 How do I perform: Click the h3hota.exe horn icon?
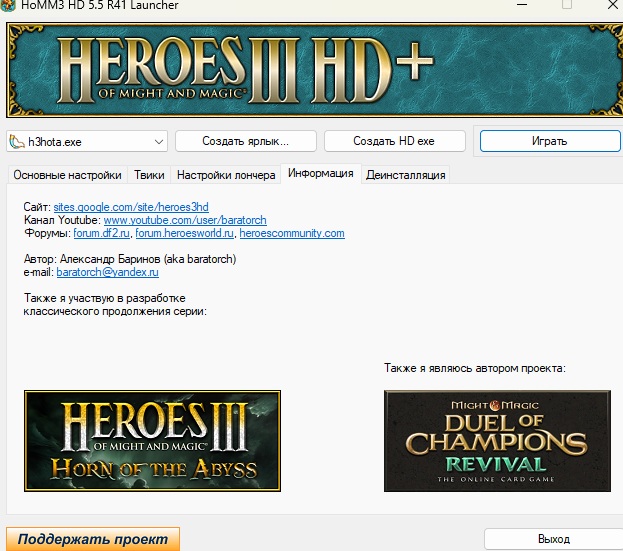(17, 141)
